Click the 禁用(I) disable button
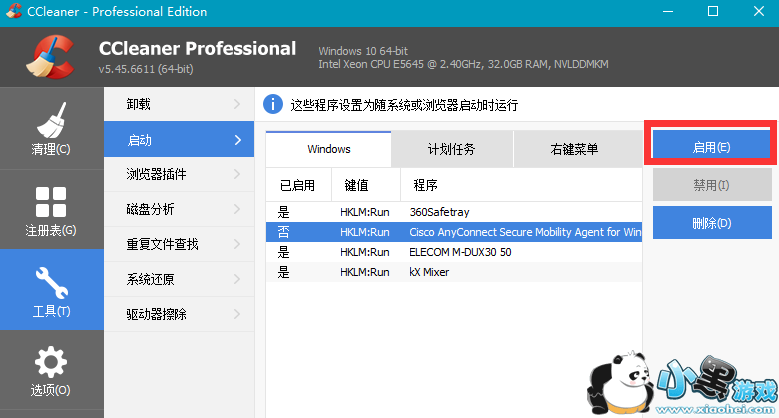Viewport: 779px width, 418px height. pos(711,185)
